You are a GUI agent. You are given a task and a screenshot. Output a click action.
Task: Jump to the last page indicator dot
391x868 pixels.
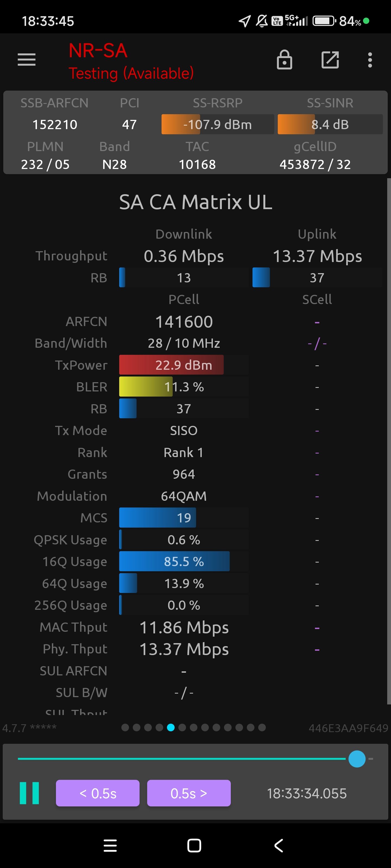point(262,727)
